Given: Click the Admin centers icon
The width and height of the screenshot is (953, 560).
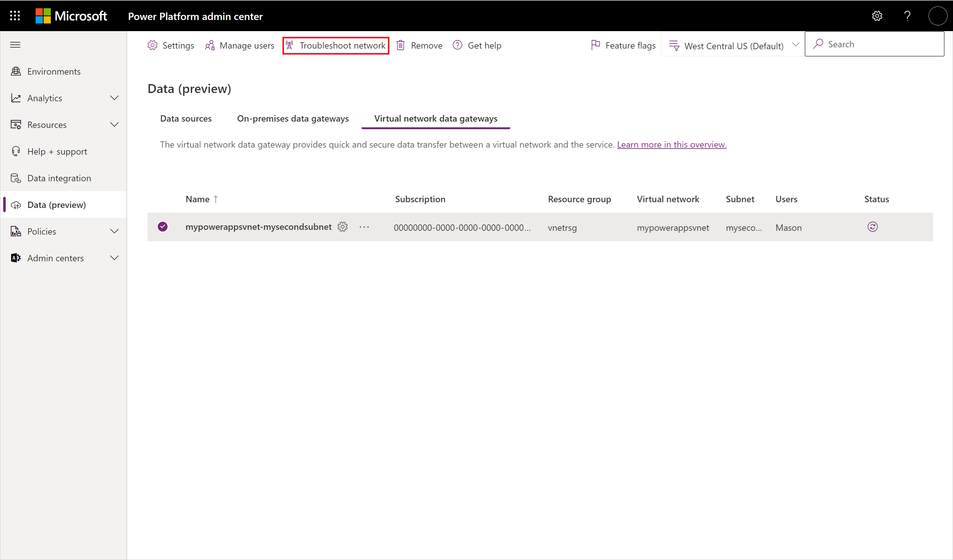Looking at the screenshot, I should coord(16,258).
